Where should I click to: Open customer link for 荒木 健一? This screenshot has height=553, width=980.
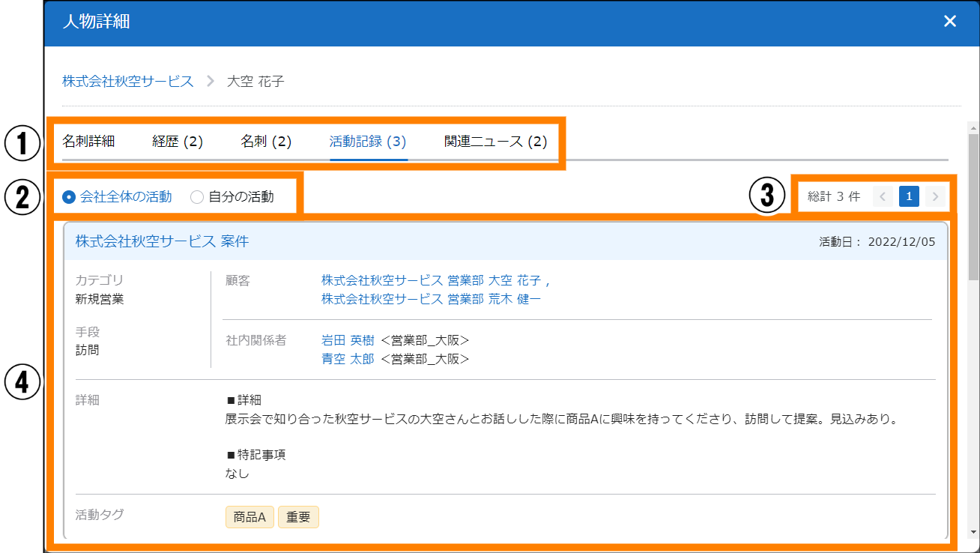[431, 299]
